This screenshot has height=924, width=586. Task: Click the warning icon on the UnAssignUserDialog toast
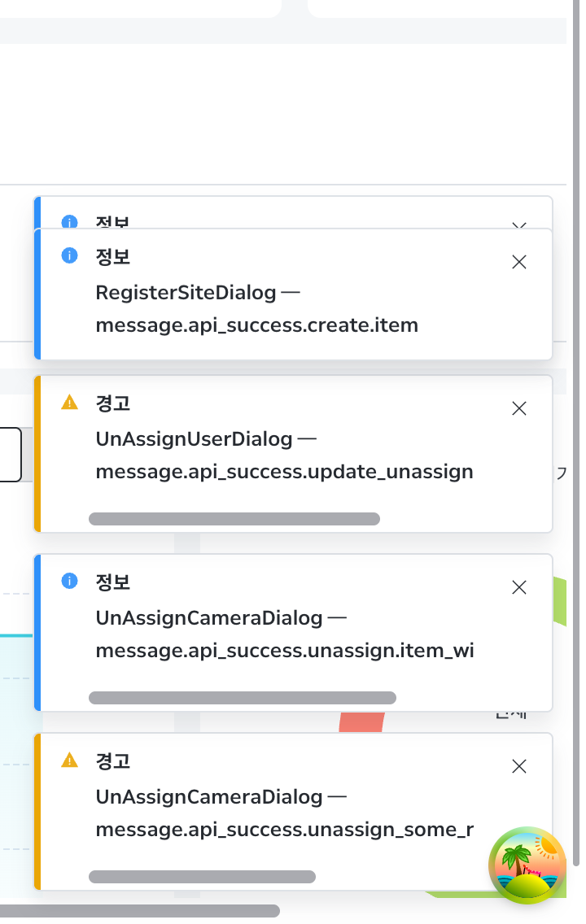(x=70, y=402)
